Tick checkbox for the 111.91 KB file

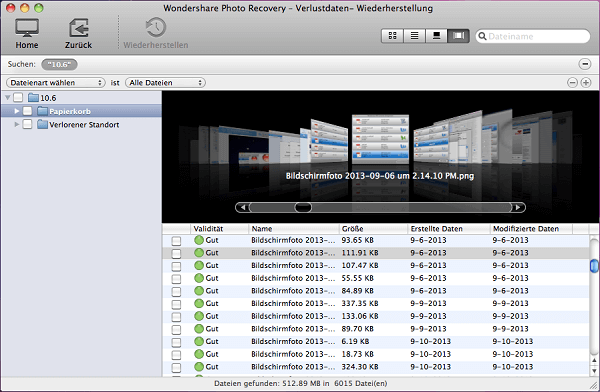click(x=176, y=253)
